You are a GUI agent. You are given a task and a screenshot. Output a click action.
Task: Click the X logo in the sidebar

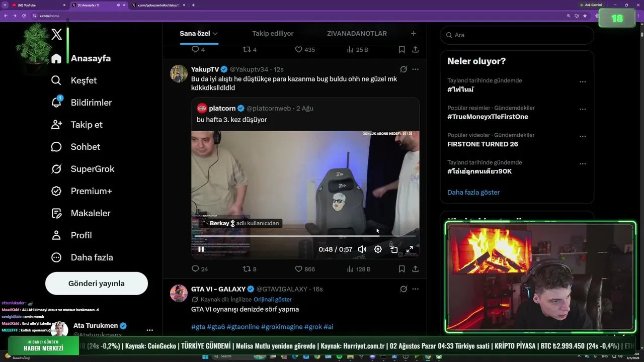(x=57, y=34)
